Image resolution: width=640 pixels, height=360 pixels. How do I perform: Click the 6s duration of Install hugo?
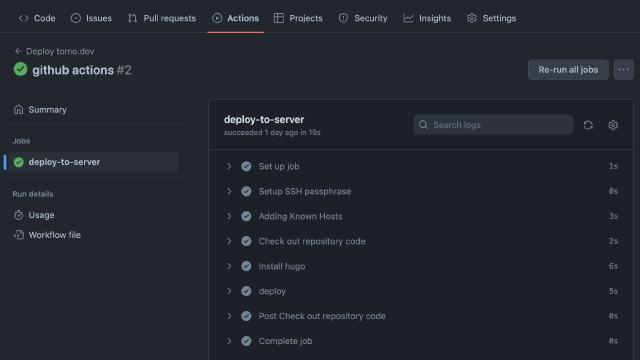click(x=613, y=266)
